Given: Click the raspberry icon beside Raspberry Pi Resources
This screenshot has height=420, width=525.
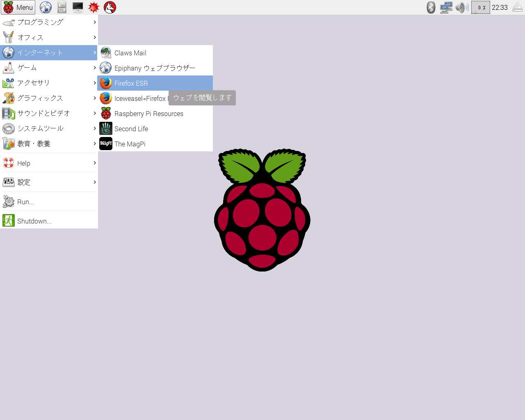Looking at the screenshot, I should 106,114.
